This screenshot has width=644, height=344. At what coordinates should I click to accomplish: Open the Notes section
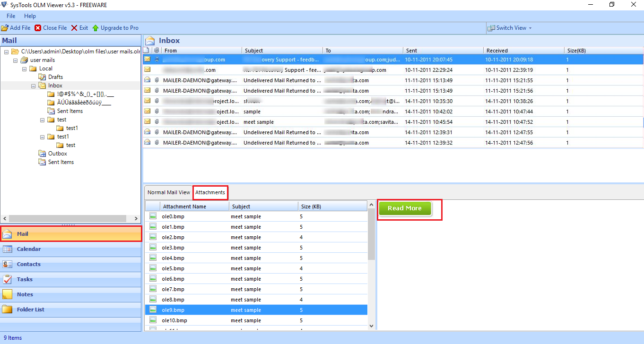[x=70, y=294]
